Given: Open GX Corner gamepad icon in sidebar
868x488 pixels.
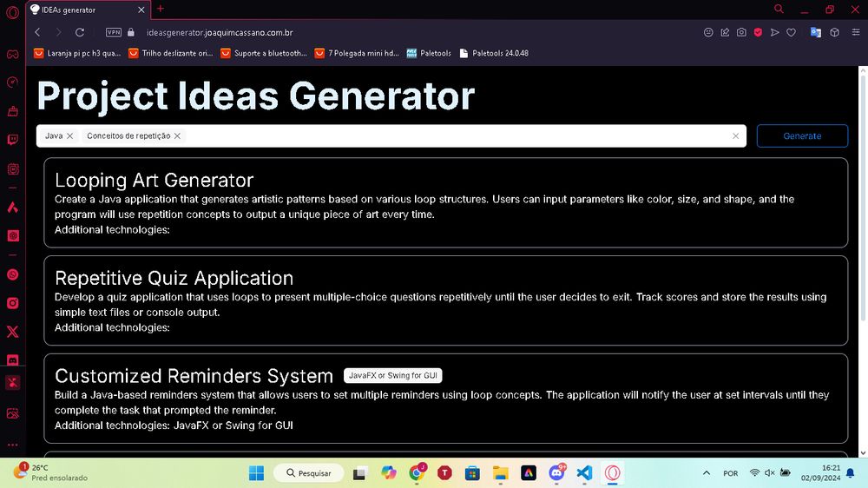Looking at the screenshot, I should (x=12, y=55).
